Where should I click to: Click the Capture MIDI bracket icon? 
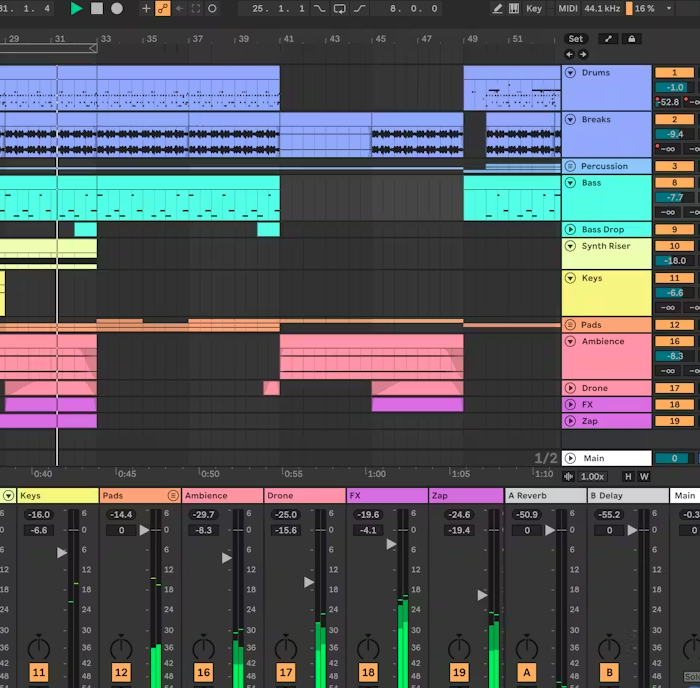(196, 8)
